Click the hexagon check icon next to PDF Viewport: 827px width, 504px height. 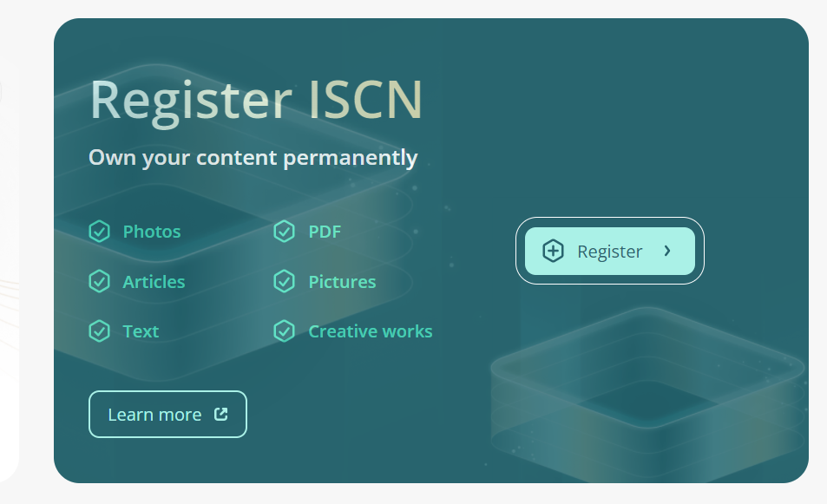(x=285, y=232)
